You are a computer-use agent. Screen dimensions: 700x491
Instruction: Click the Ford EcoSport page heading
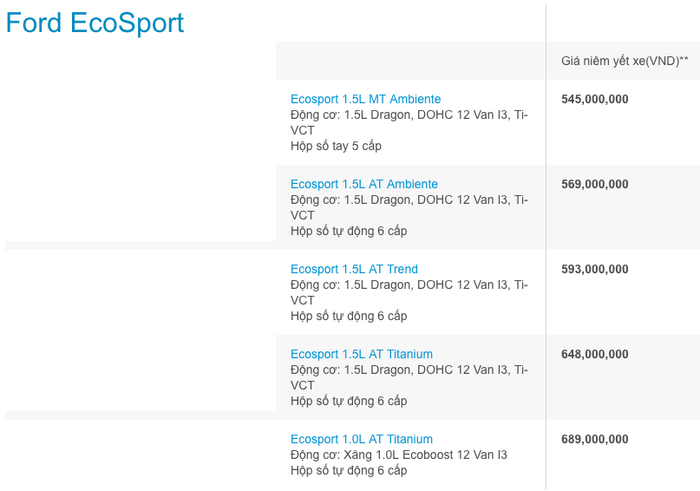pyautogui.click(x=95, y=23)
